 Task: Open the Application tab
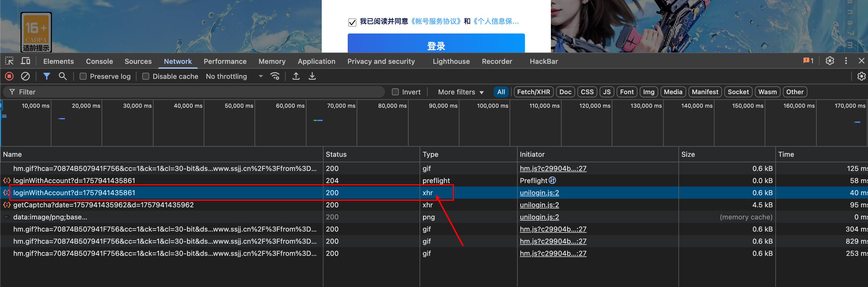point(316,61)
